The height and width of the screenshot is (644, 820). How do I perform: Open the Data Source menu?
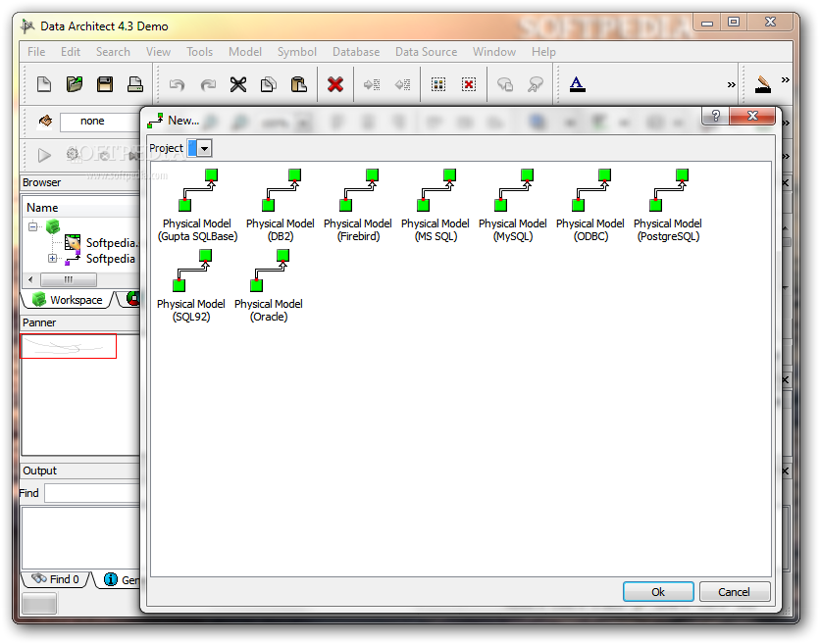pyautogui.click(x=427, y=52)
